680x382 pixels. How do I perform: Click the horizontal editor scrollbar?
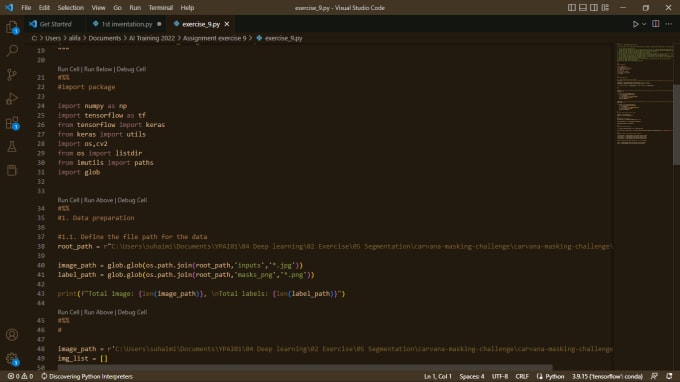coord(305,368)
